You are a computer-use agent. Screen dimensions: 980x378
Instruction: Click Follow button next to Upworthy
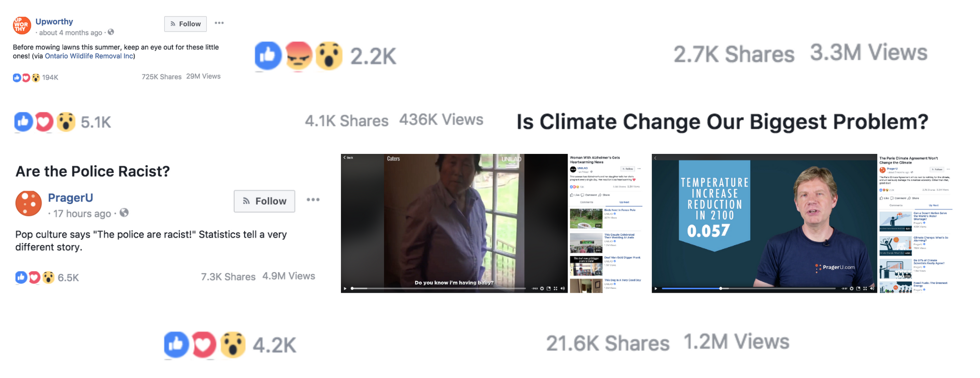point(185,24)
